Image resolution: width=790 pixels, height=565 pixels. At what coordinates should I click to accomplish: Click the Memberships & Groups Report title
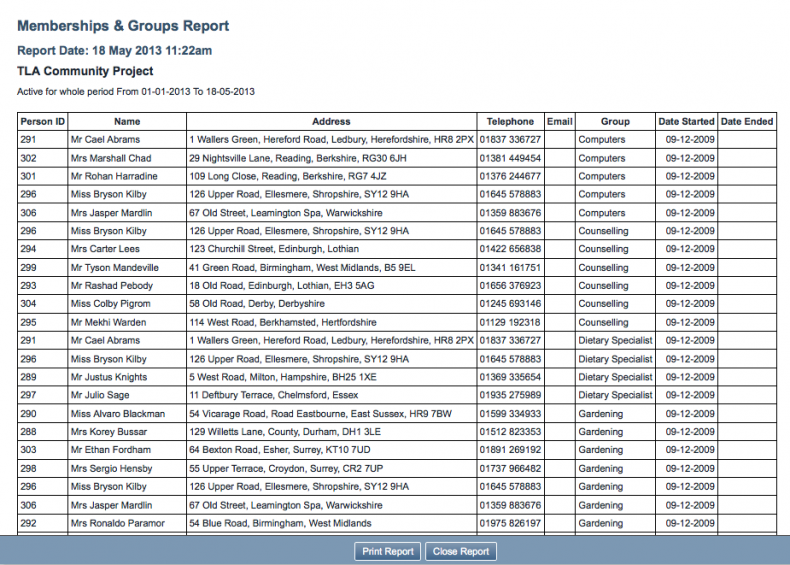coord(123,26)
